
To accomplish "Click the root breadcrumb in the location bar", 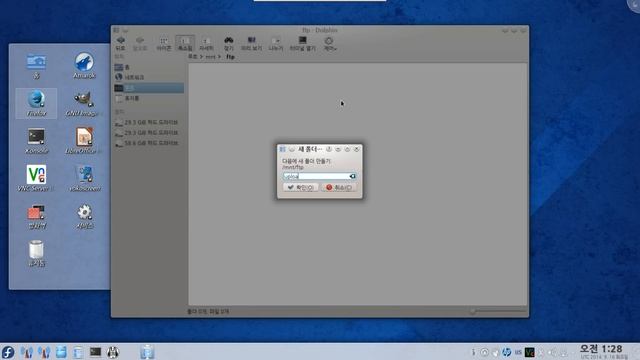I will tap(193, 57).
